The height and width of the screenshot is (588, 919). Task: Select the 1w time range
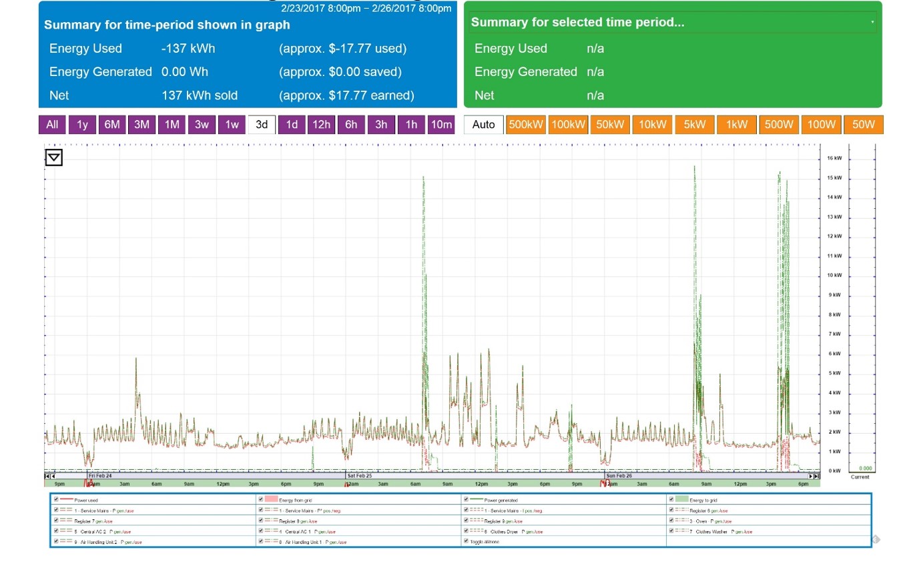(232, 125)
